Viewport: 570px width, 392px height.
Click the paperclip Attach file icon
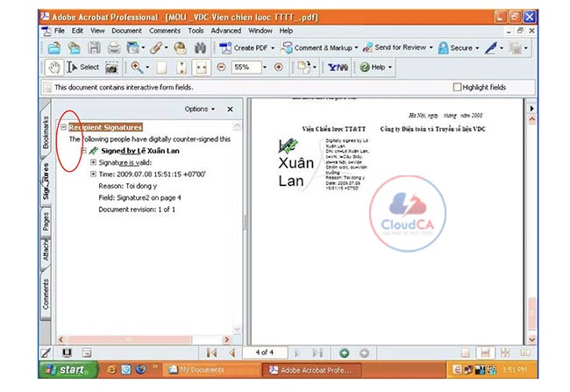coord(156,48)
